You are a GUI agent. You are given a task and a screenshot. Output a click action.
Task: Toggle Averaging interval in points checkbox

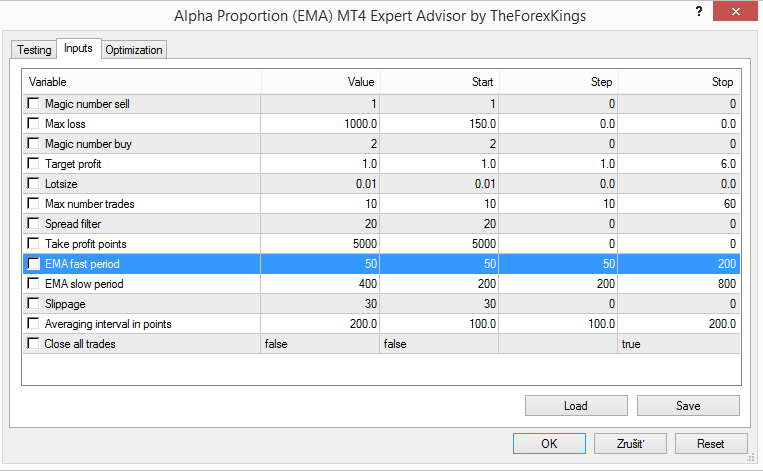click(x=33, y=324)
